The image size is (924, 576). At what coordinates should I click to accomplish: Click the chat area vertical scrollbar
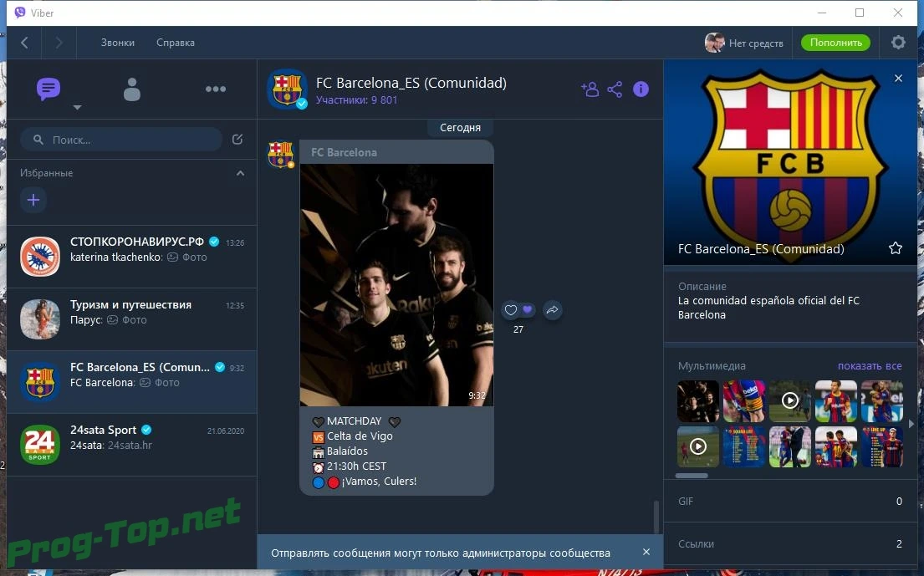pos(656,517)
